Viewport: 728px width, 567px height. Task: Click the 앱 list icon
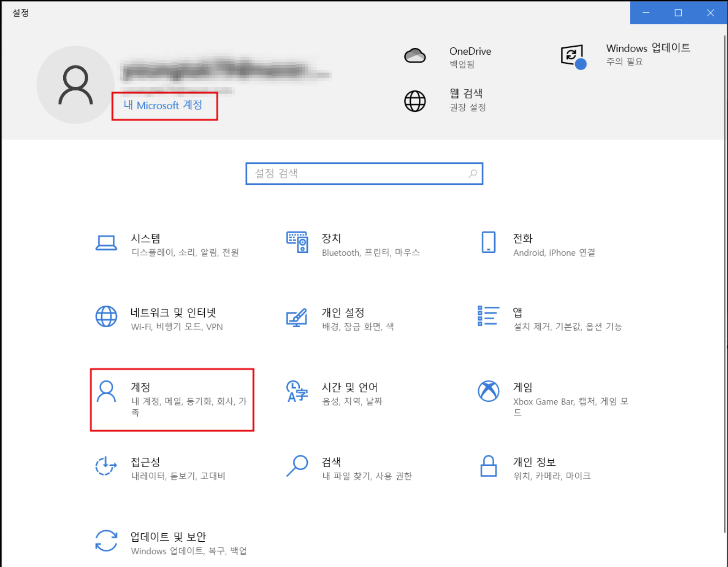point(488,316)
